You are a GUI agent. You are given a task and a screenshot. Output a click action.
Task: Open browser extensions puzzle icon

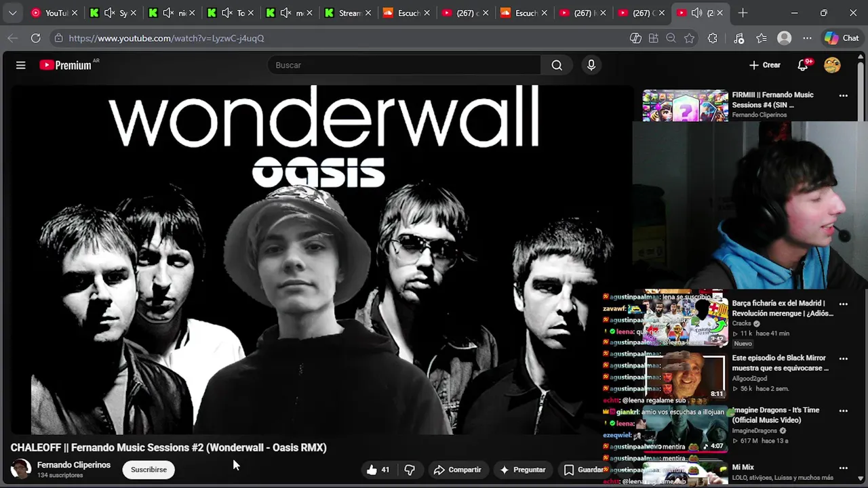coord(712,39)
